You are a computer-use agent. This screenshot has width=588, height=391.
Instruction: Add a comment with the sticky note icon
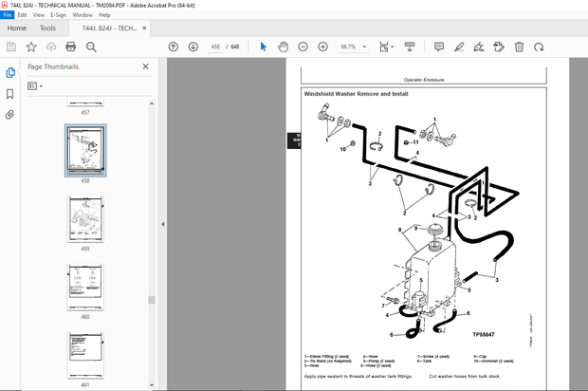(439, 47)
